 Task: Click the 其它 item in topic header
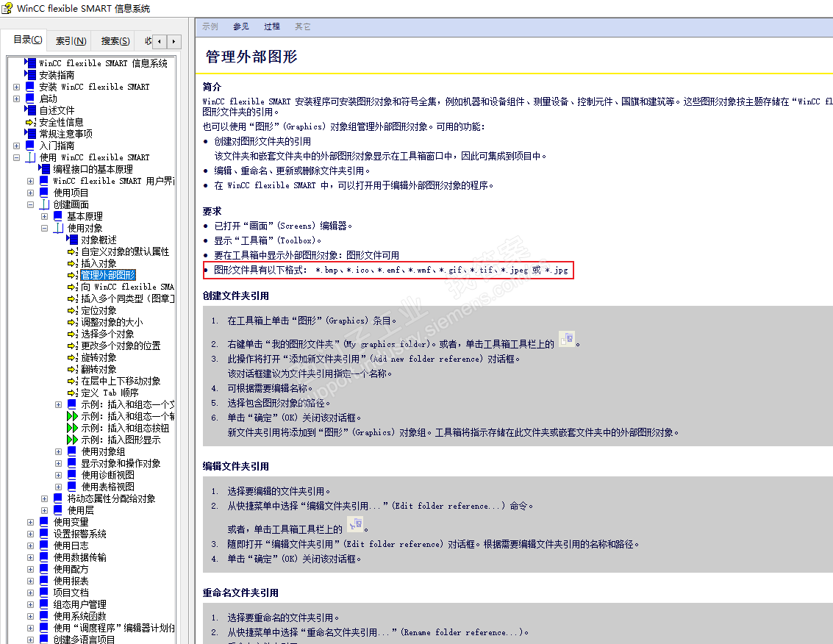coord(302,26)
